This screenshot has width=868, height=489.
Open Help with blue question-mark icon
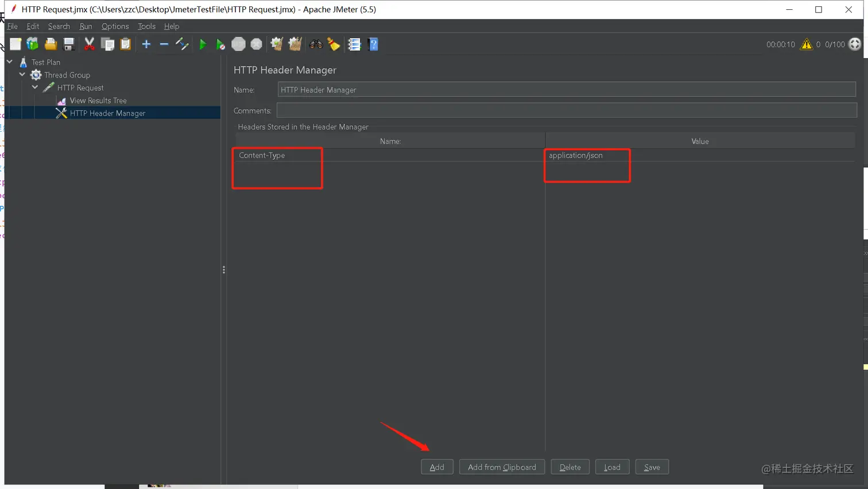(373, 44)
